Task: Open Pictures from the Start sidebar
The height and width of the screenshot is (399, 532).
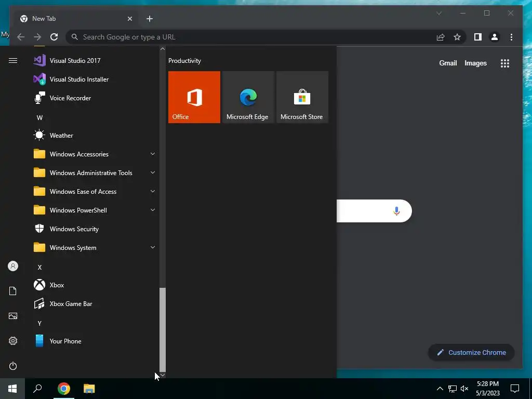Action: click(x=13, y=316)
